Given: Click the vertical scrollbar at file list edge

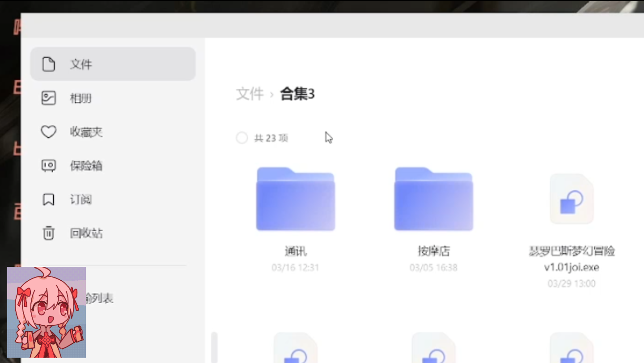Looking at the screenshot, I should [x=214, y=347].
